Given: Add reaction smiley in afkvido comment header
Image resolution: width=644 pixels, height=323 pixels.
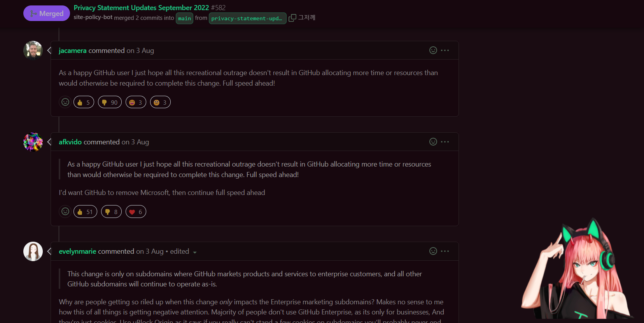Looking at the screenshot, I should 433,142.
